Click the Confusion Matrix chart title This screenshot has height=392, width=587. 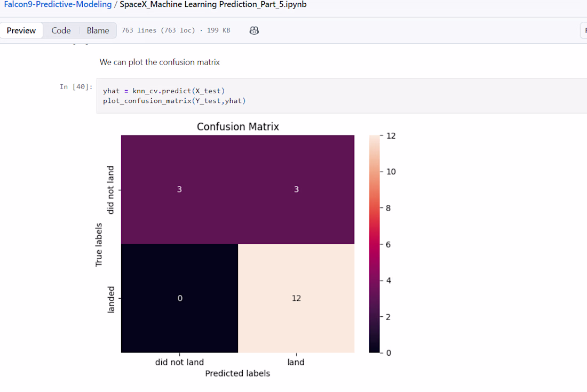(x=238, y=126)
